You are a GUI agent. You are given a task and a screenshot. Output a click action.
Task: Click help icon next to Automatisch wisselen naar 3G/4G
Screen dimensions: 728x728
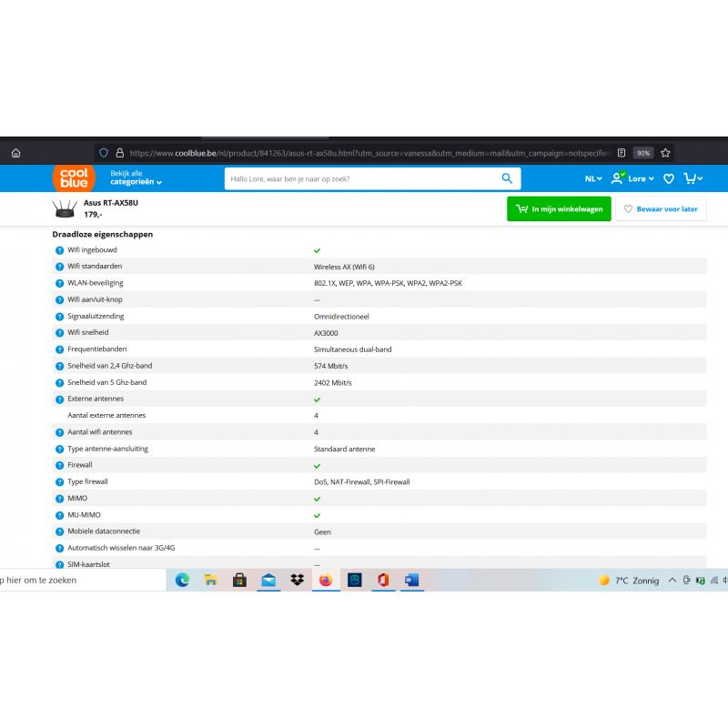coord(59,549)
